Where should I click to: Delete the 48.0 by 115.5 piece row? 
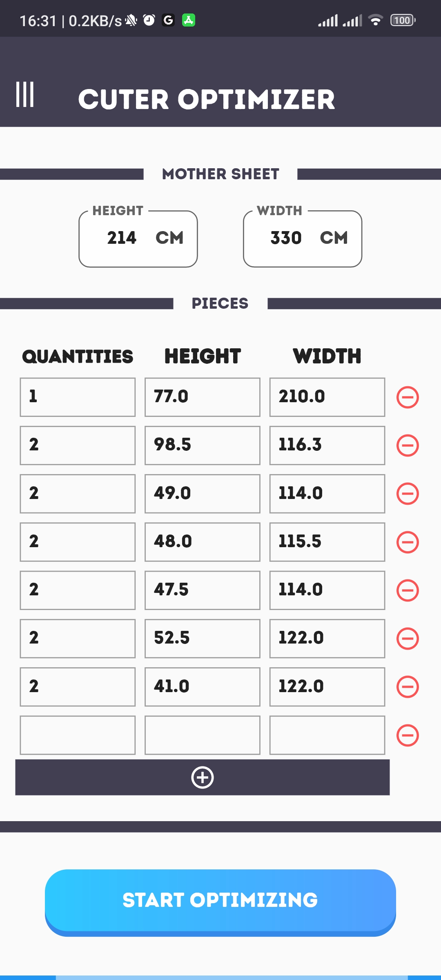(408, 542)
